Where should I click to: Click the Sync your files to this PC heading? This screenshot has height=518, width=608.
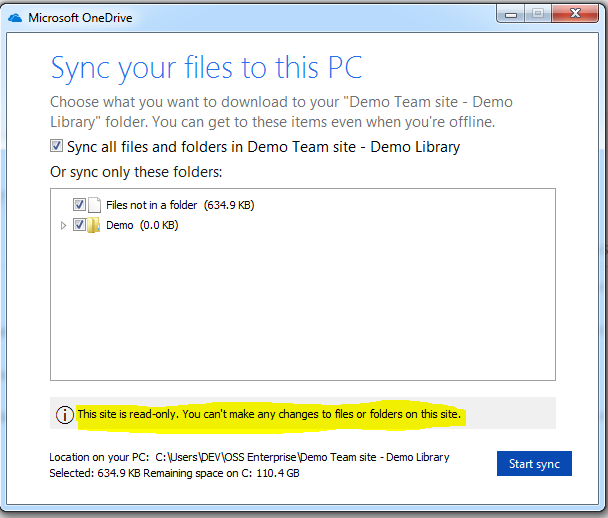tap(206, 68)
